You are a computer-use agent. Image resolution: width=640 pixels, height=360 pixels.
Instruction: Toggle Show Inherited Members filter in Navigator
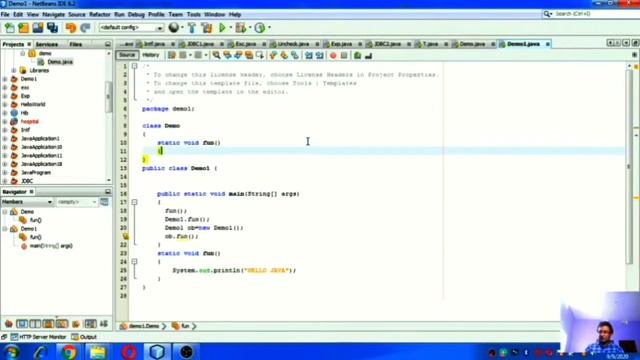tap(9, 324)
